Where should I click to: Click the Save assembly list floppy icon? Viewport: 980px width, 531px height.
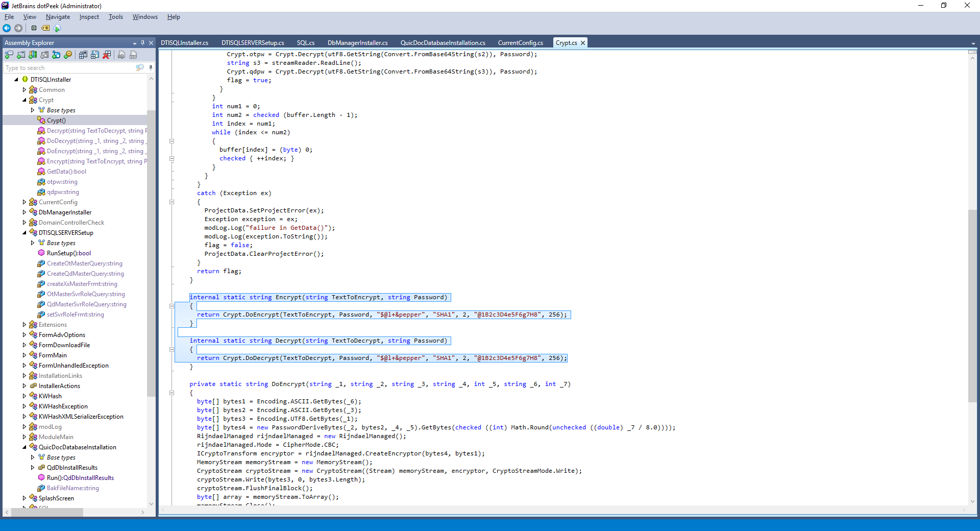click(x=95, y=55)
